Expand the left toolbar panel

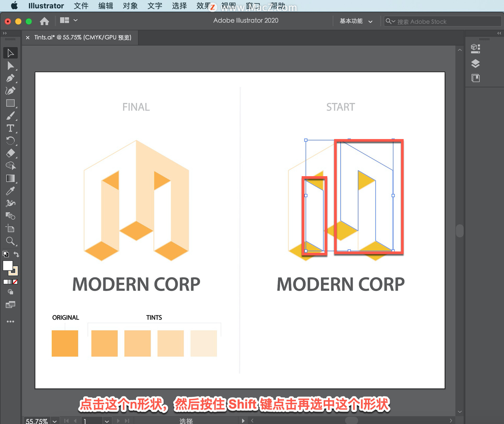tap(5, 33)
